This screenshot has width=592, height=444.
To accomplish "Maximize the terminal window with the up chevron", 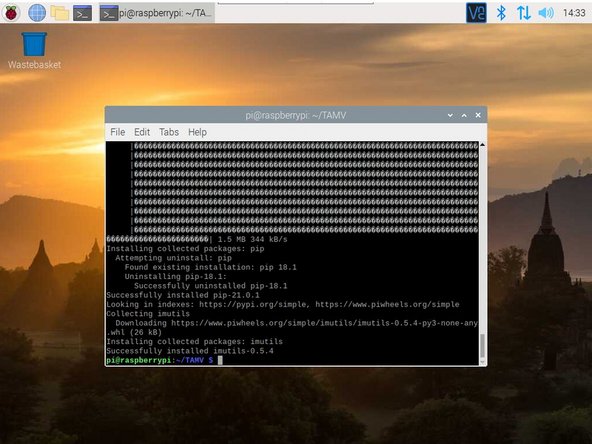I will coord(464,115).
